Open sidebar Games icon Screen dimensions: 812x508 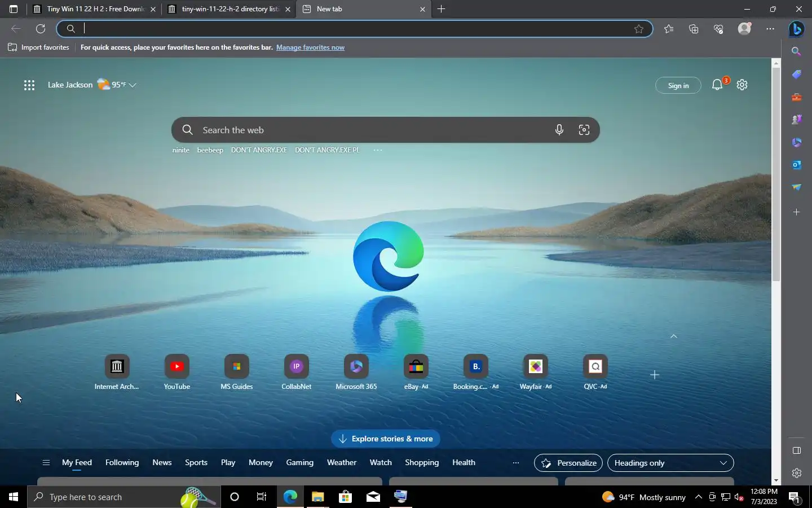pos(796,120)
